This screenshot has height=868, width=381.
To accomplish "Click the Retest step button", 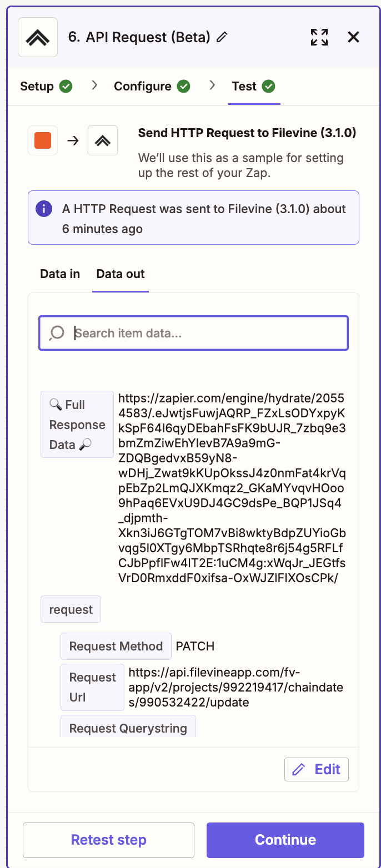I will pyautogui.click(x=108, y=840).
